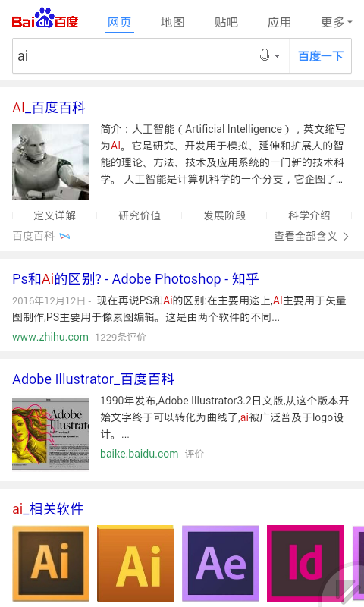Viewport: 364px width, 607px height.
Task: Open Ps和Ai的区别 Zhihu result
Action: [136, 278]
